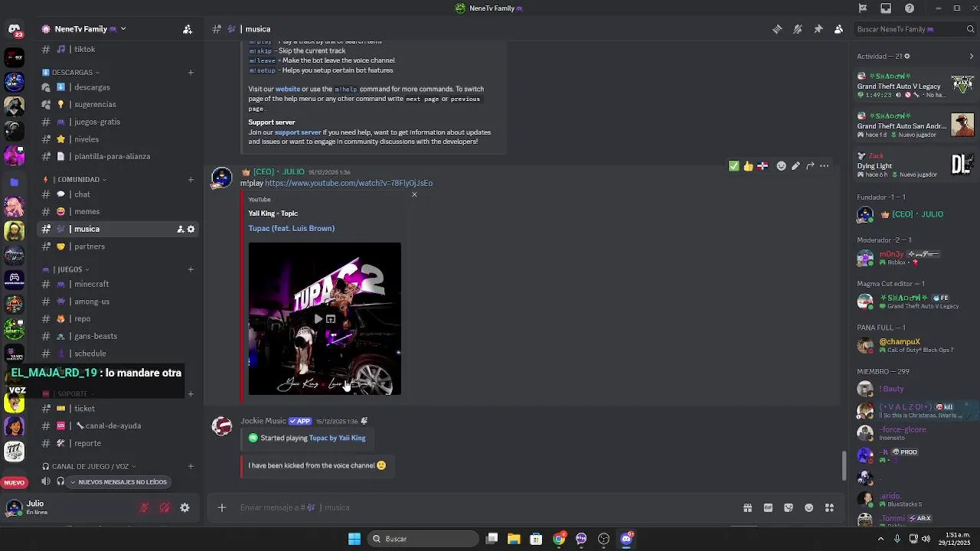Open the gift icon in message bar
This screenshot has width=980, height=551.
(747, 507)
